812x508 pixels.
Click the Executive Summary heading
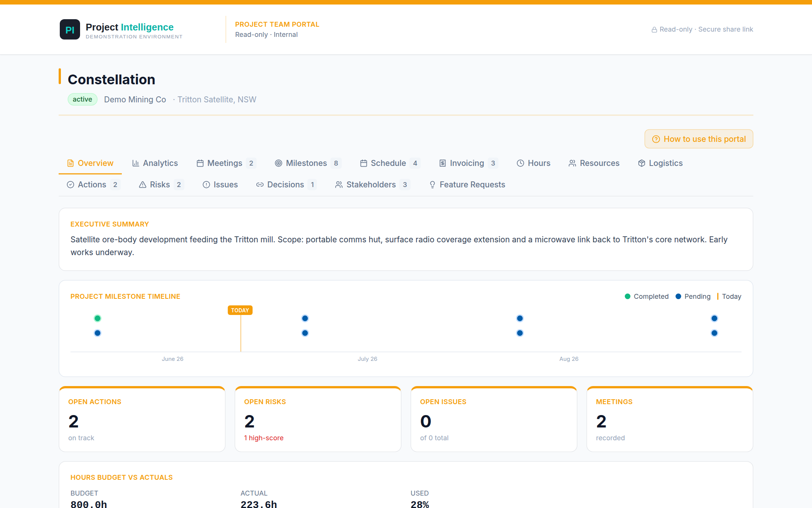(x=110, y=224)
